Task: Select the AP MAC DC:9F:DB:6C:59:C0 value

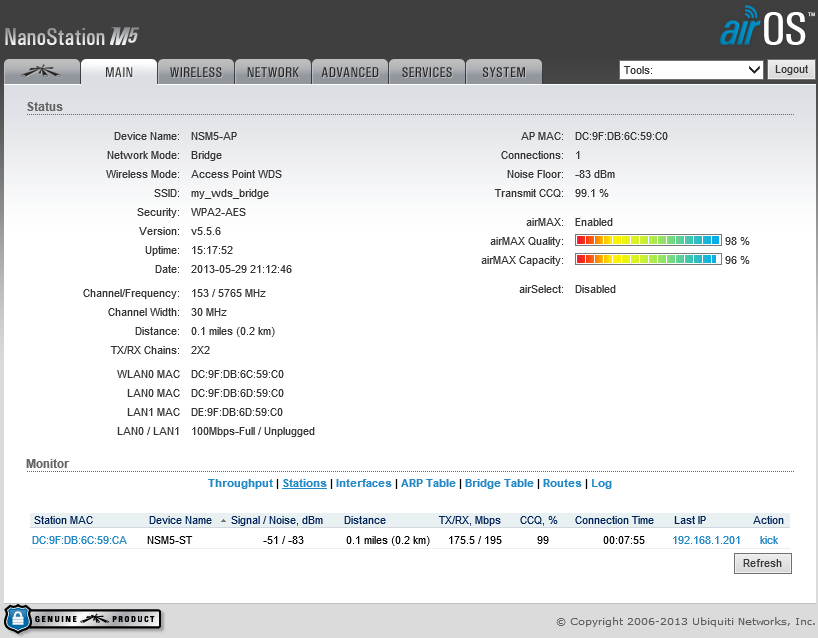Action: 621,136
